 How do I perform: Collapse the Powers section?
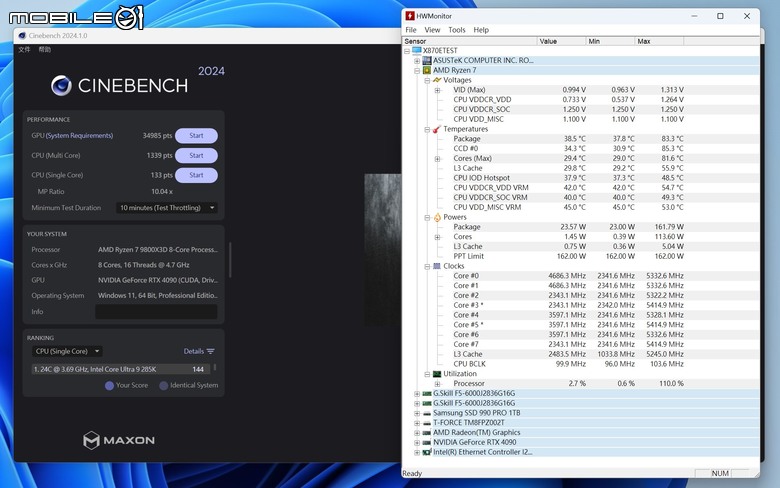tap(427, 217)
